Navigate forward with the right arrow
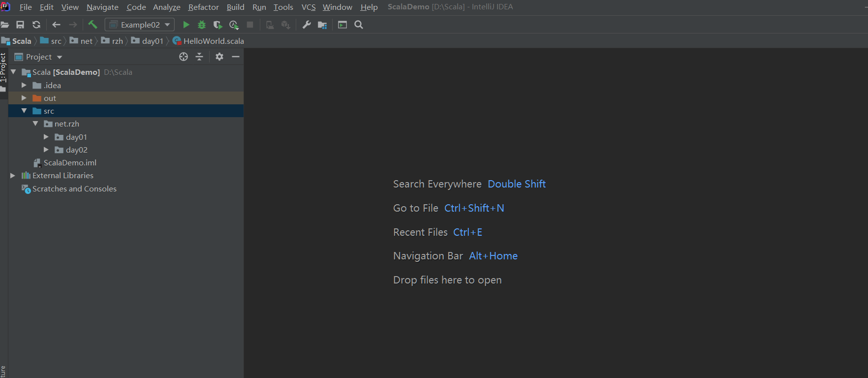This screenshot has height=378, width=868. tap(73, 25)
